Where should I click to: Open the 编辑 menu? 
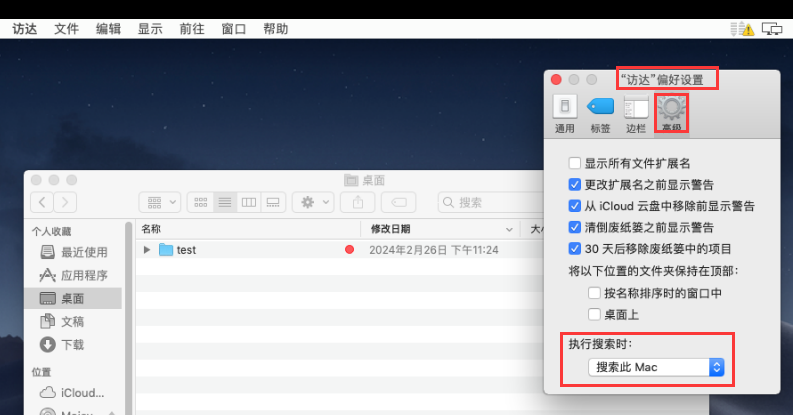point(108,29)
